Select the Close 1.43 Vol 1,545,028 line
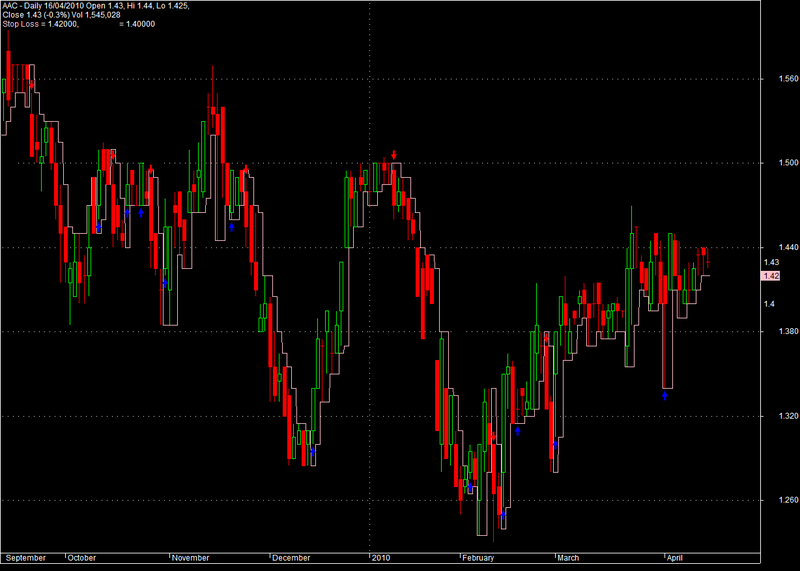 (x=61, y=15)
